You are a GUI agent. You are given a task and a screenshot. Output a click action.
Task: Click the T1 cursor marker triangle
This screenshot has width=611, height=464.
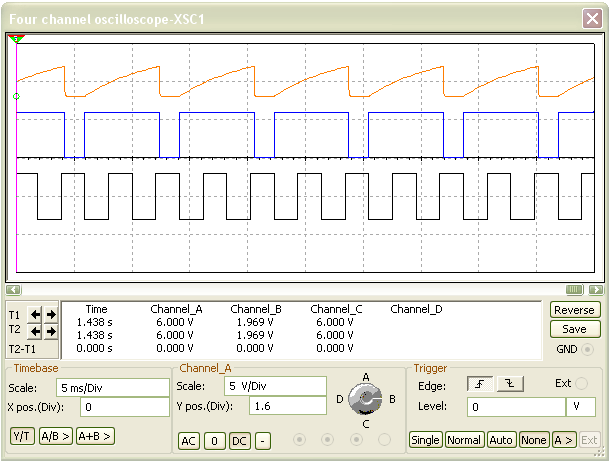pos(16,38)
